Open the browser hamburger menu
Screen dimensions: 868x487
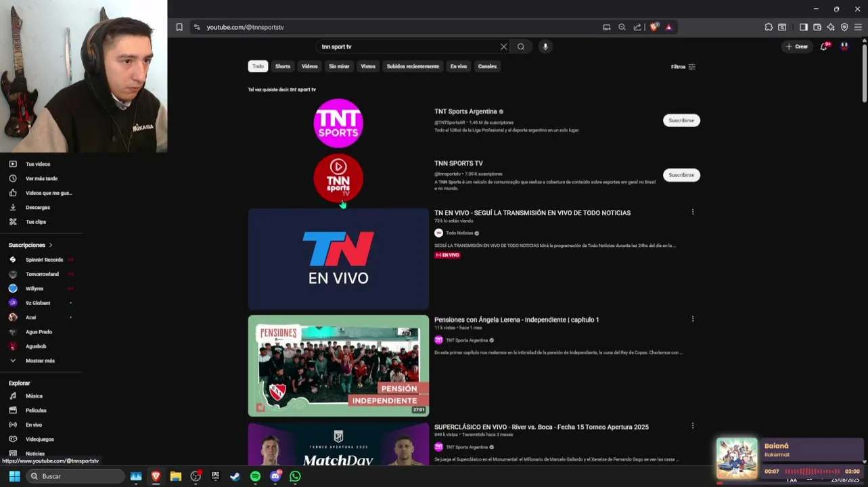click(859, 27)
